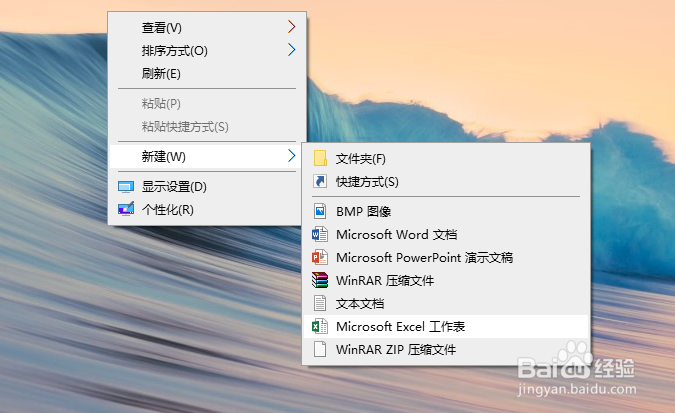The height and width of the screenshot is (413, 675).
Task: Click the BMP image icon
Action: pyautogui.click(x=320, y=211)
